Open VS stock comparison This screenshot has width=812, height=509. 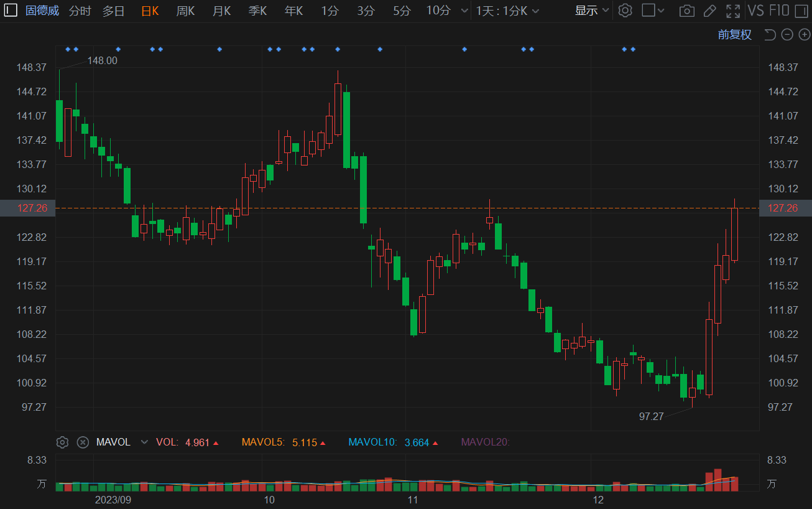(x=755, y=11)
